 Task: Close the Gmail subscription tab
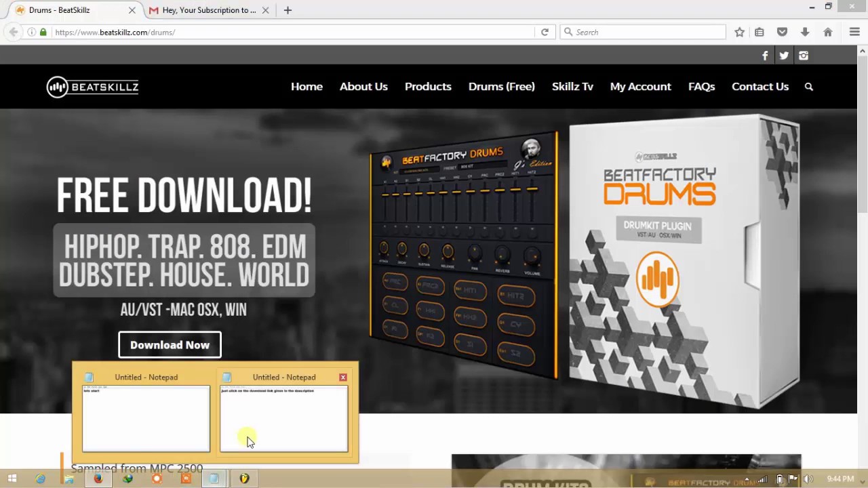(266, 10)
